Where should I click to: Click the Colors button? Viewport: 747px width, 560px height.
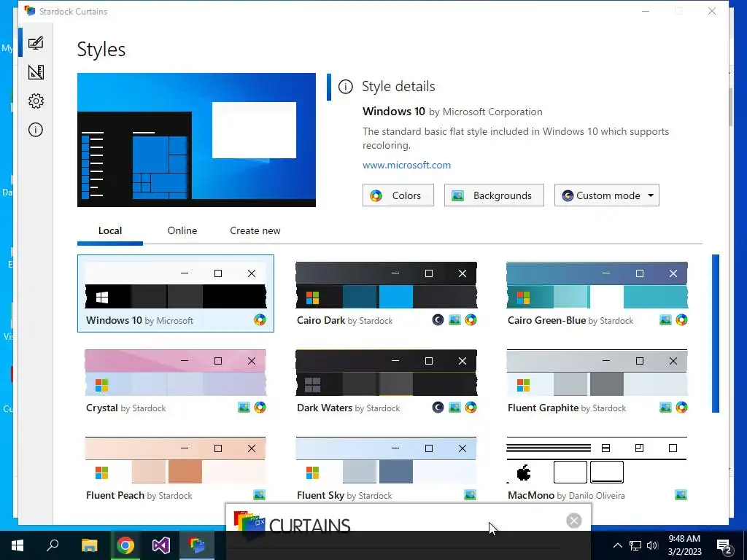point(398,195)
